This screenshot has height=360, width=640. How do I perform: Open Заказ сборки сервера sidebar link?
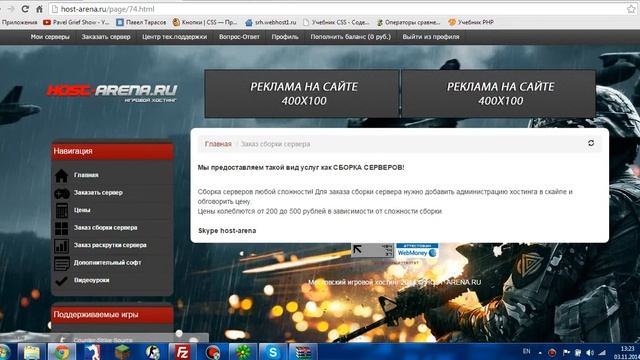coord(105,228)
